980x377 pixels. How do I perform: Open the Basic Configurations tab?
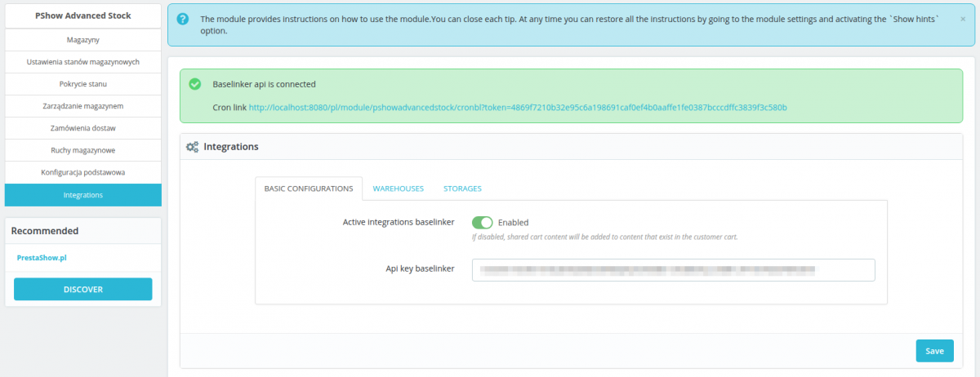[x=309, y=188]
